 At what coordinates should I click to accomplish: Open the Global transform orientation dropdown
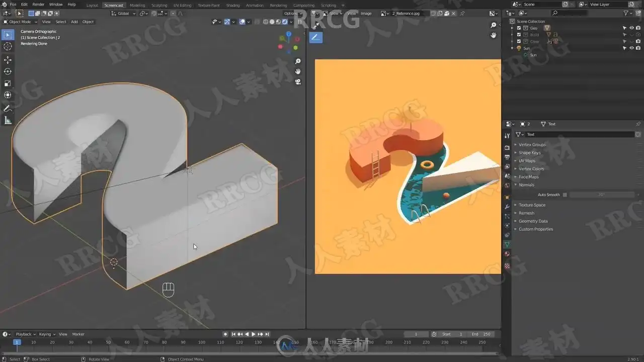point(124,14)
